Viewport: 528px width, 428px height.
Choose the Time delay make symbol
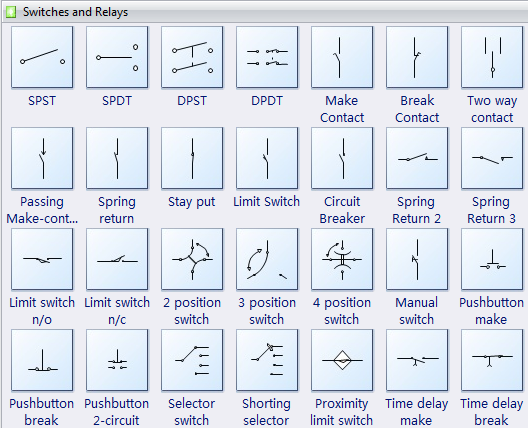pos(417,360)
